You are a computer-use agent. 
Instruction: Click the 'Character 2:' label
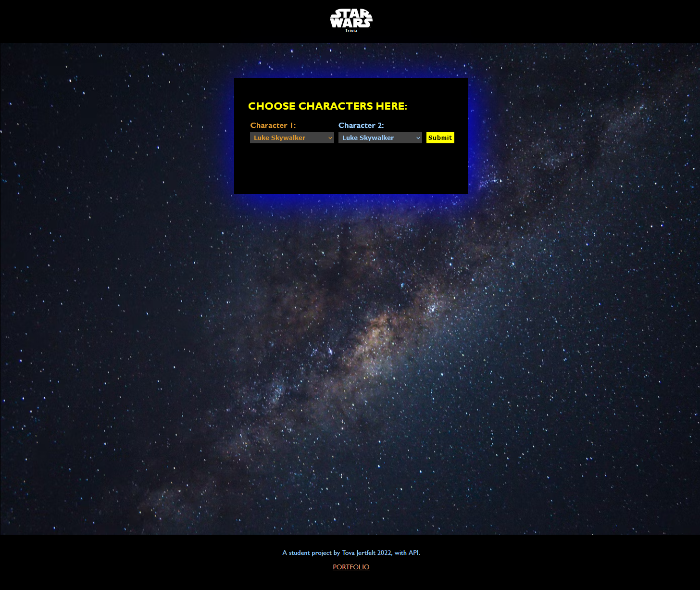pos(361,126)
